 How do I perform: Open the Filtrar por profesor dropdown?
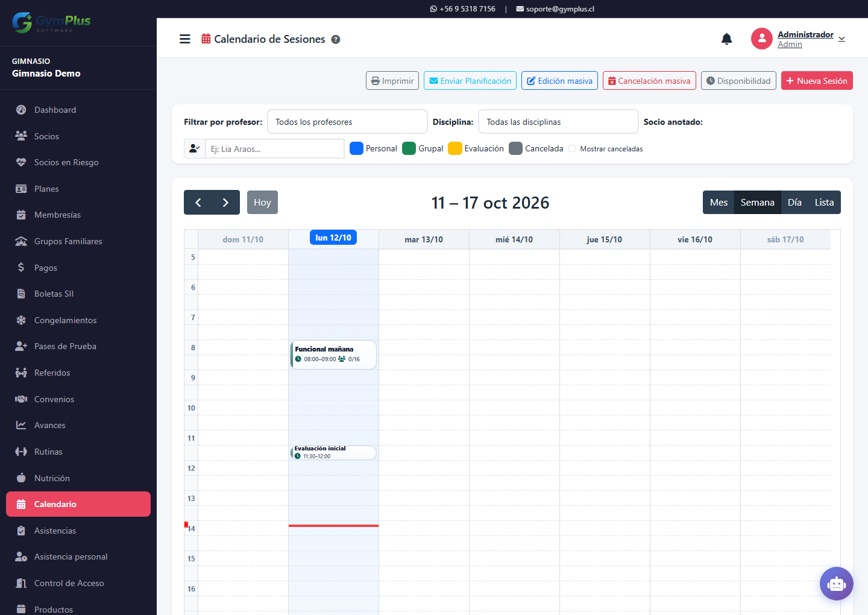[347, 122]
